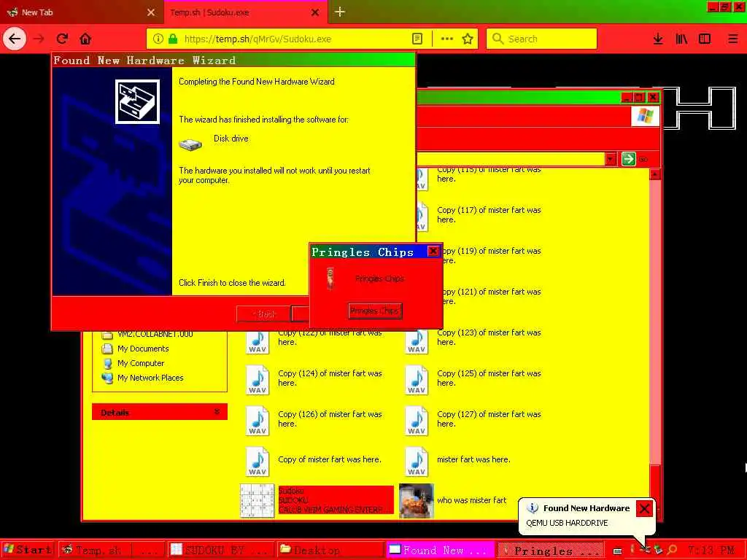747x560 pixels.
Task: Open Firefox downloads arrow
Action: pos(658,39)
